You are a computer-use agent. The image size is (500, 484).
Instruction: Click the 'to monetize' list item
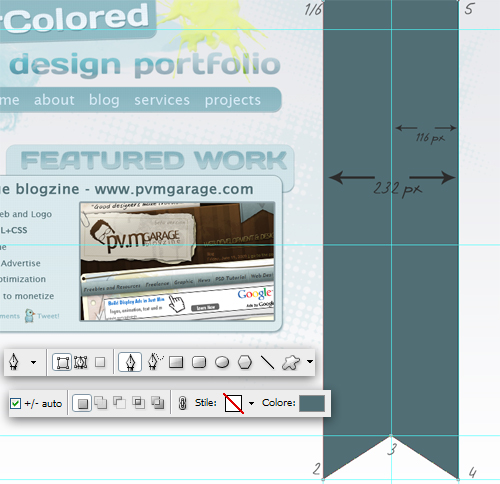click(29, 296)
